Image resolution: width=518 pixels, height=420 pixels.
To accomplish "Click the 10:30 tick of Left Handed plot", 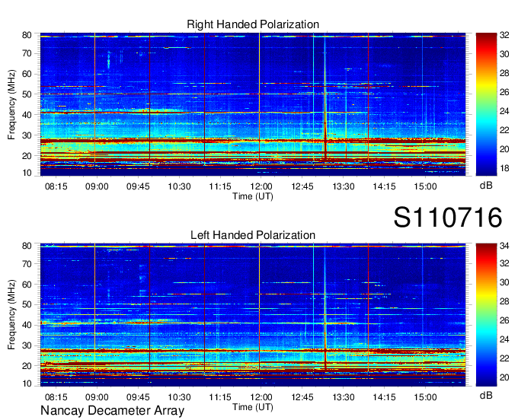I will pos(179,397).
